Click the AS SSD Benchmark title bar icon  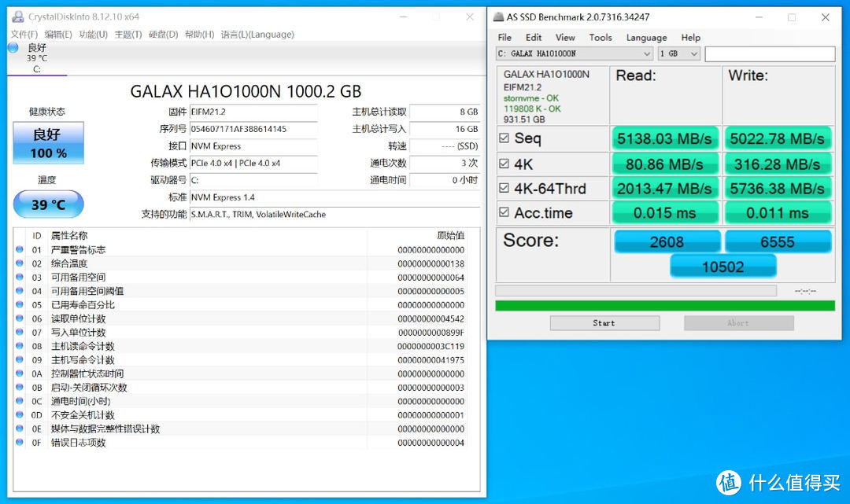tap(499, 17)
